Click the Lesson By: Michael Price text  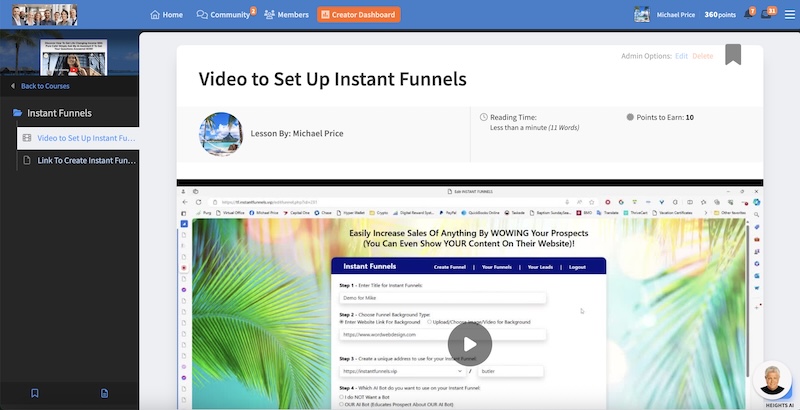296,134
